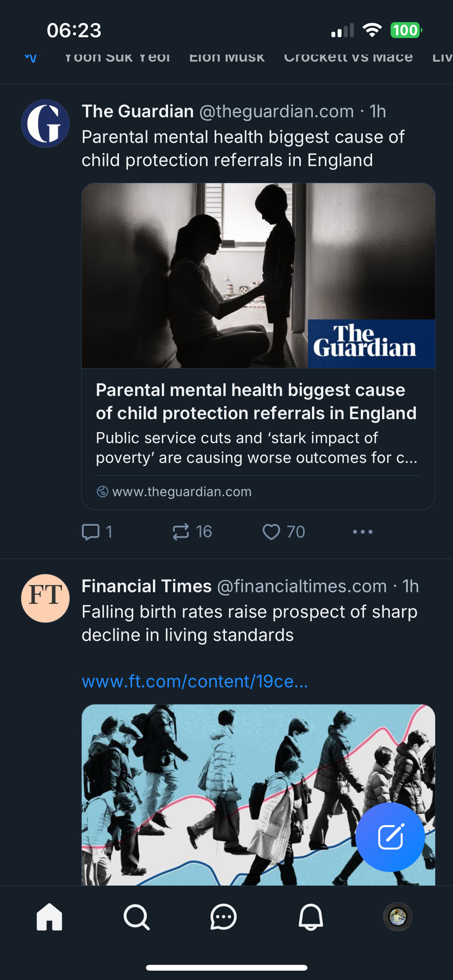Open The Guardian profile avatar
Image resolution: width=453 pixels, height=980 pixels.
point(45,123)
